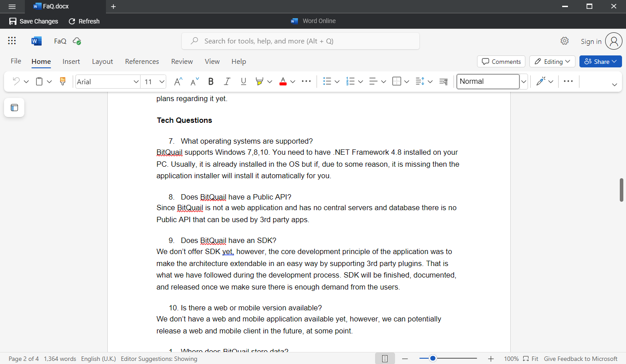The image size is (626, 364).
Task: Click the Sign in link
Action: [591, 41]
